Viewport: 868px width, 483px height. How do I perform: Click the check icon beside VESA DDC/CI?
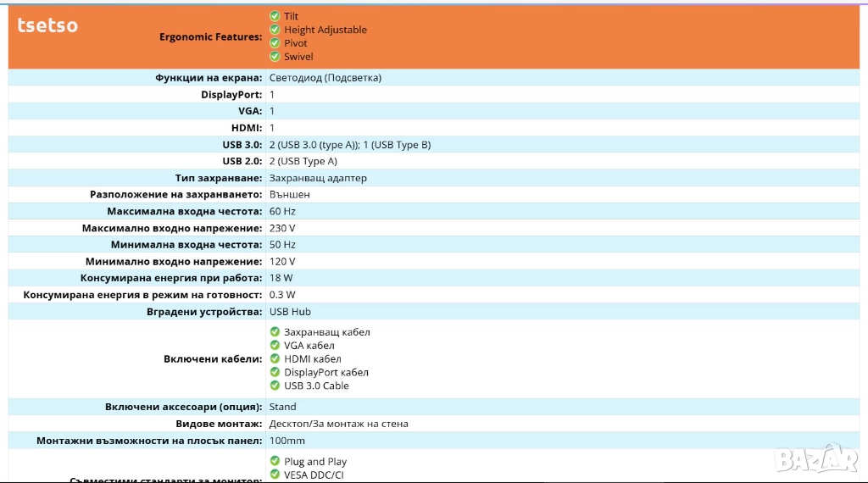point(275,475)
